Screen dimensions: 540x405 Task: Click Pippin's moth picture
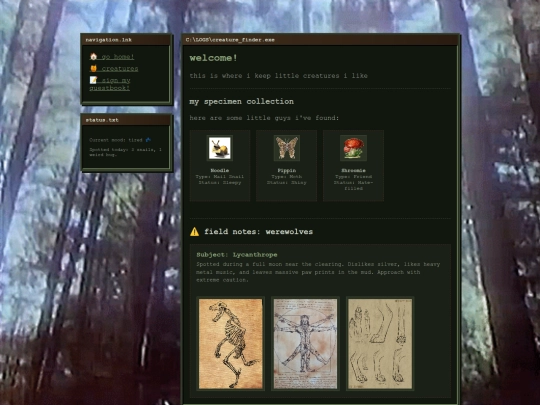pyautogui.click(x=287, y=148)
